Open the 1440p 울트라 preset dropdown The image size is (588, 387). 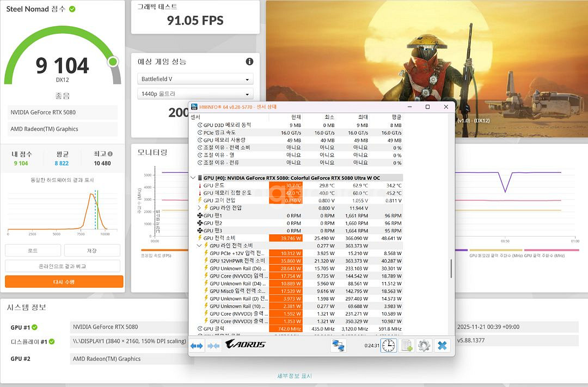[195, 94]
